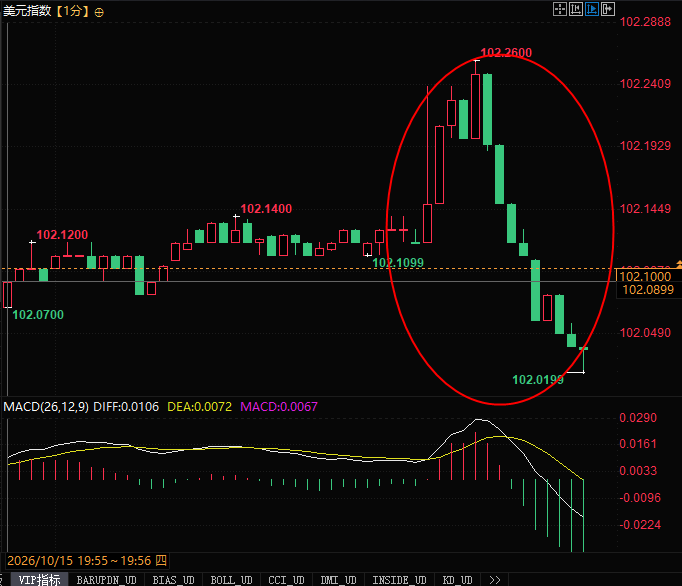Click the 102.2888 axis price value
The width and height of the screenshot is (682, 586).
(645, 22)
